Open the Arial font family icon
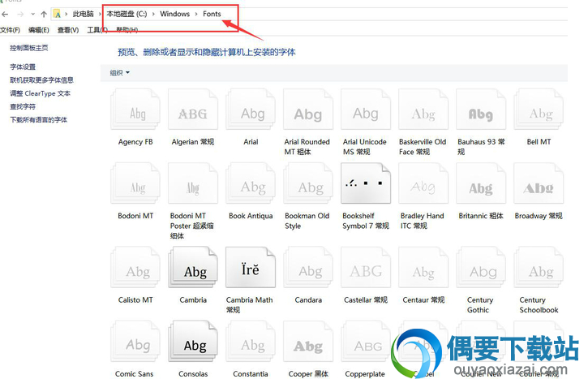 click(251, 110)
